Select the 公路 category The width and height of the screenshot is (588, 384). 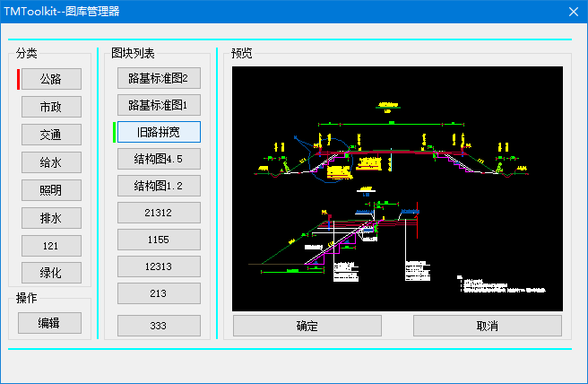pos(50,79)
